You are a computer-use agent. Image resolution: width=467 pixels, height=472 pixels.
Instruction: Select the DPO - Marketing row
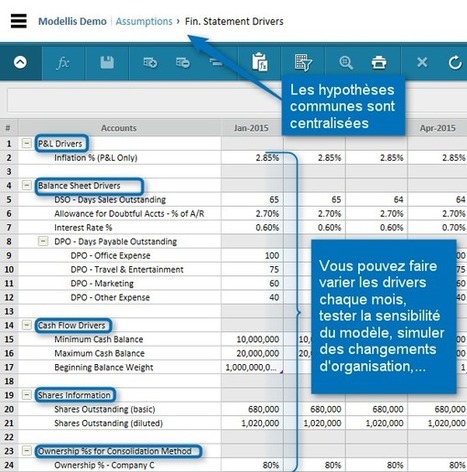click(102, 284)
